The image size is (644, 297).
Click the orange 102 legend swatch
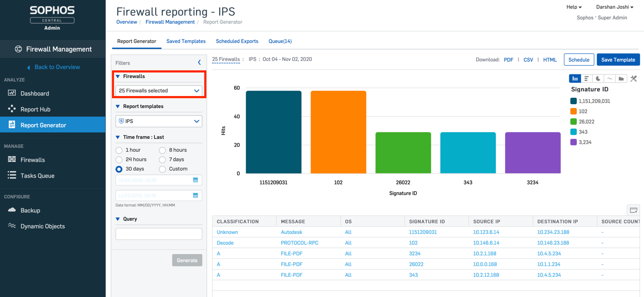(x=573, y=111)
